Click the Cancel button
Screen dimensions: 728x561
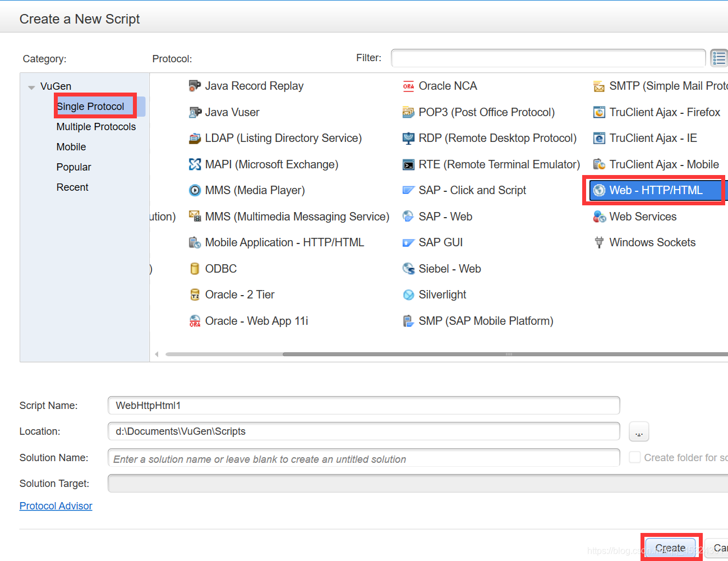pos(717,548)
